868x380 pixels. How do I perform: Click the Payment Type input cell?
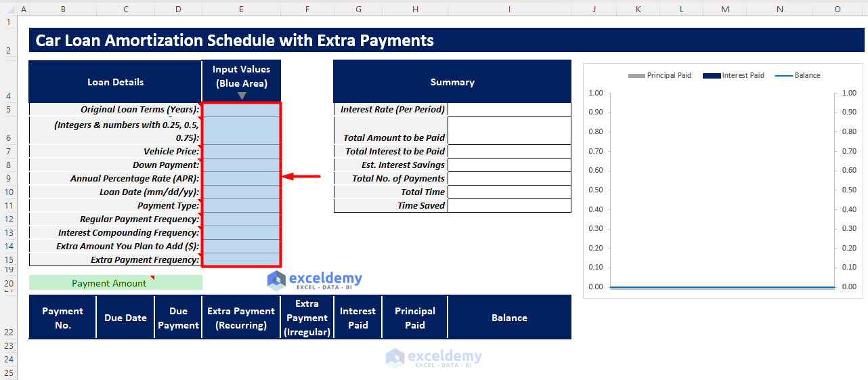241,205
